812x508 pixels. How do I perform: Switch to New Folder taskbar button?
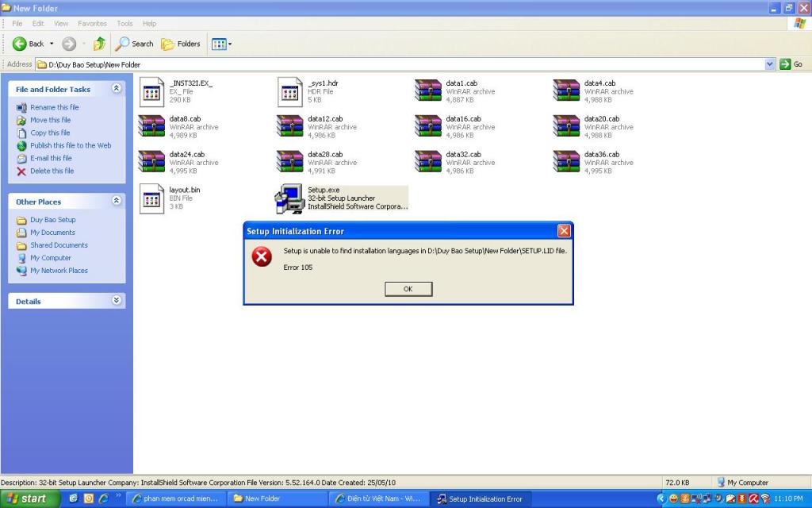(278, 498)
